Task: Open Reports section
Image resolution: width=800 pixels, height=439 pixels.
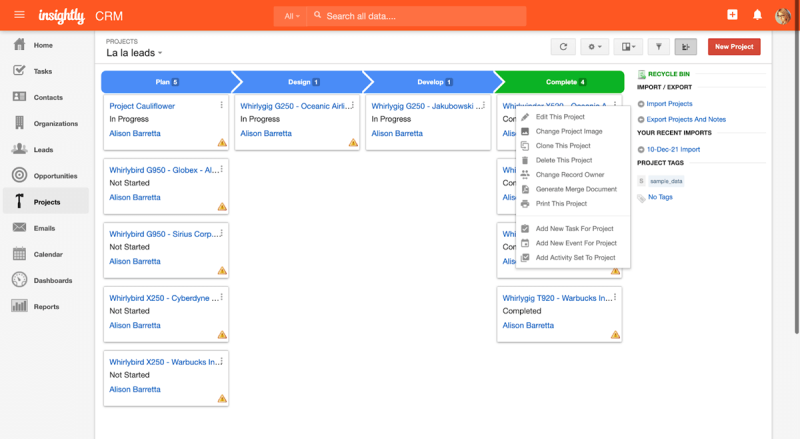Action: pyautogui.click(x=46, y=307)
